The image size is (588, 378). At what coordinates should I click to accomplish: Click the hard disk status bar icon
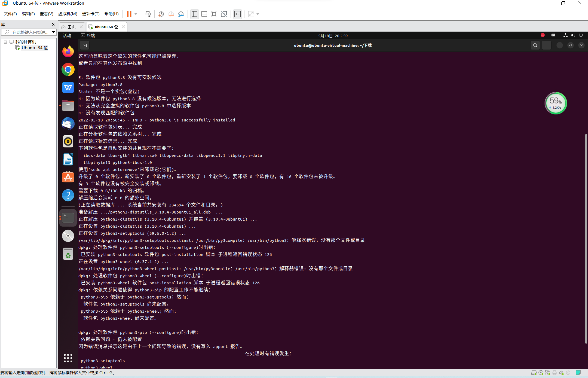pyautogui.click(x=534, y=373)
